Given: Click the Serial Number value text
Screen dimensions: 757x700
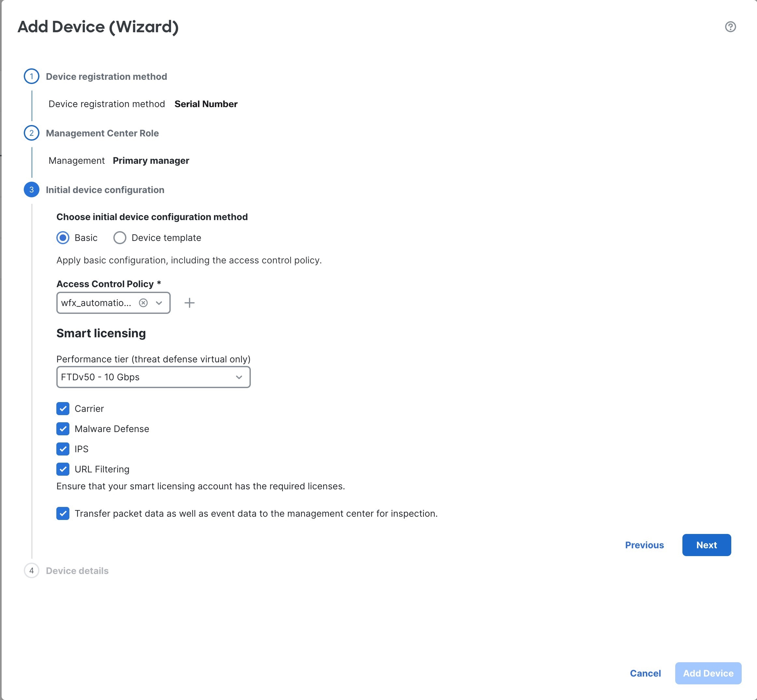Looking at the screenshot, I should [x=206, y=104].
